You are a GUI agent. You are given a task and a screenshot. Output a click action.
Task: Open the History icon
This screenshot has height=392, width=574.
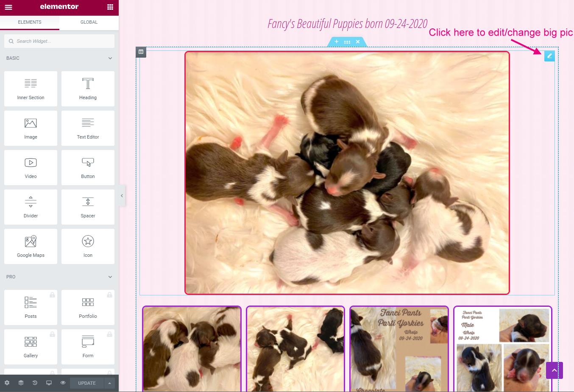[x=35, y=383]
